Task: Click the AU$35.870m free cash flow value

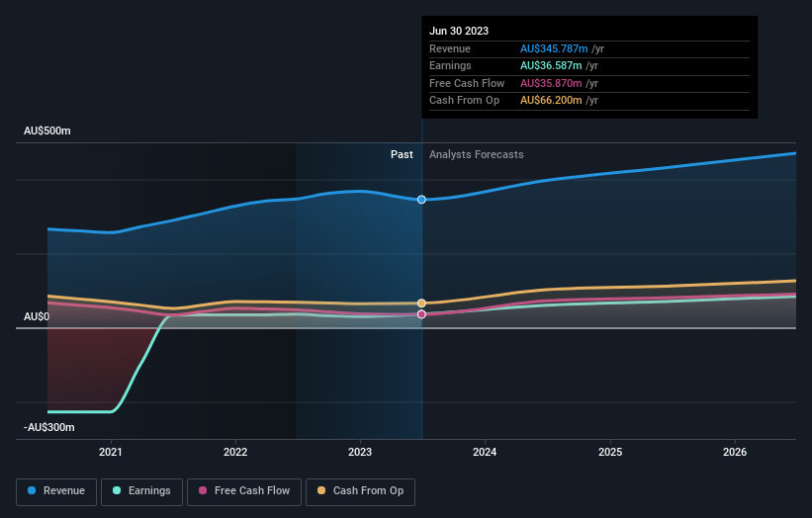Action: (551, 83)
